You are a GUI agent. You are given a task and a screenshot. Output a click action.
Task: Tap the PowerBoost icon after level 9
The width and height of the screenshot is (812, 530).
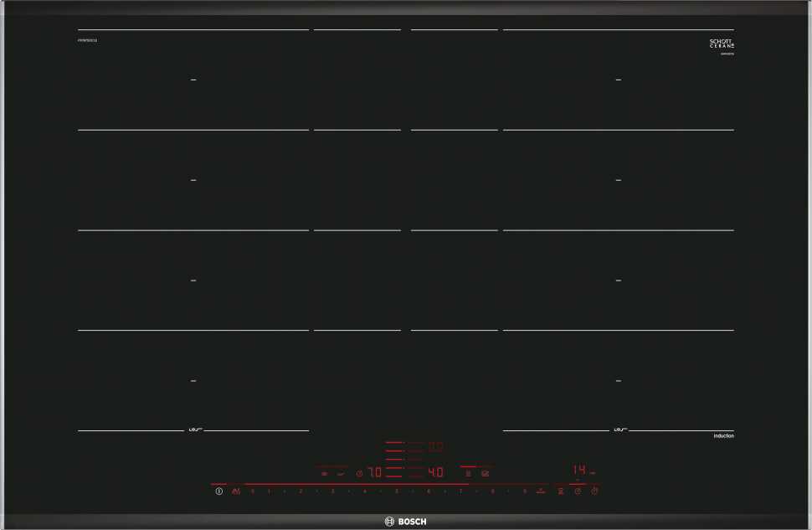(x=542, y=491)
